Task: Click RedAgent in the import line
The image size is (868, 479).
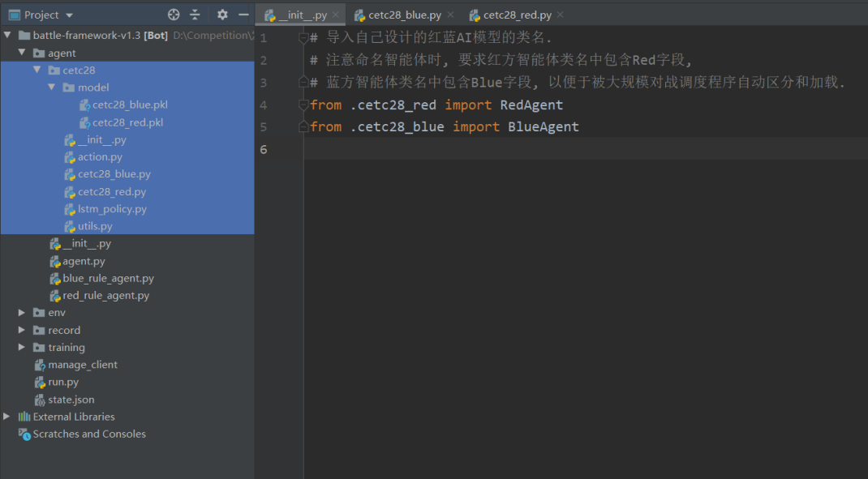Action: tap(531, 105)
